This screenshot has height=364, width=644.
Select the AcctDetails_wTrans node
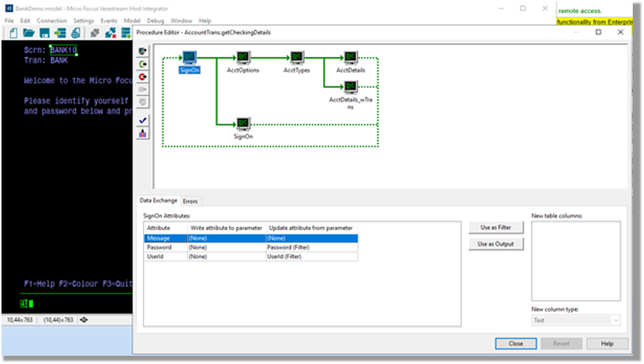[x=350, y=95]
